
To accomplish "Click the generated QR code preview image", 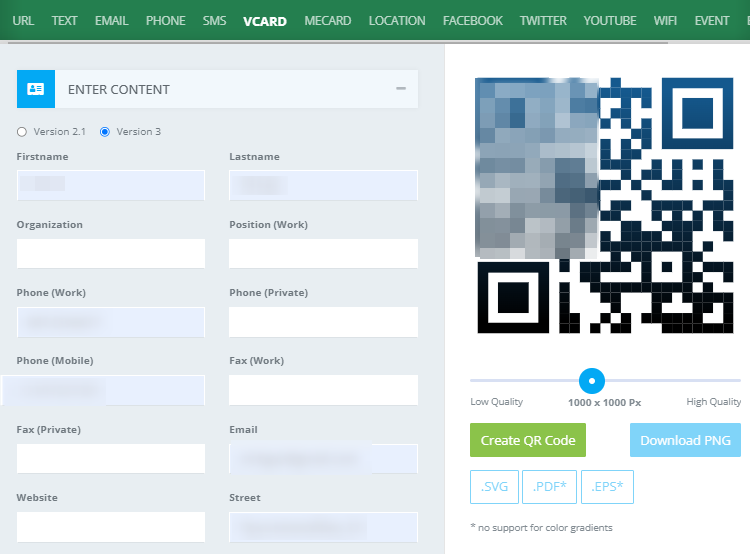I will click(605, 205).
